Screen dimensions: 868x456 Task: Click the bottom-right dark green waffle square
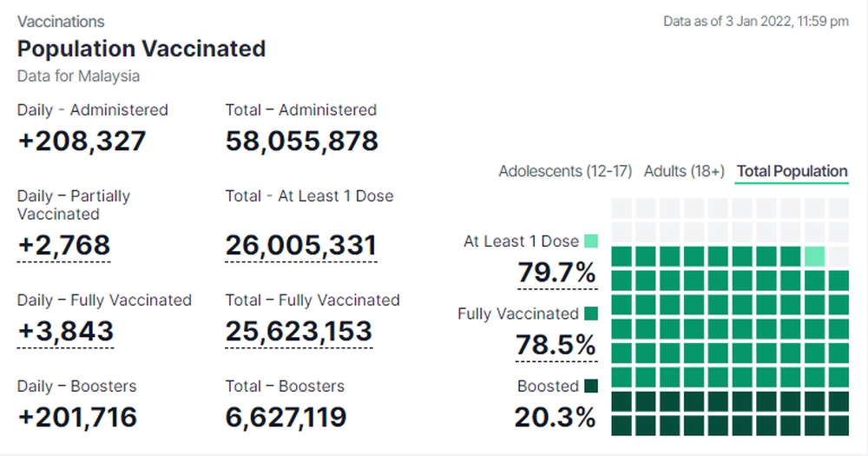click(x=838, y=425)
